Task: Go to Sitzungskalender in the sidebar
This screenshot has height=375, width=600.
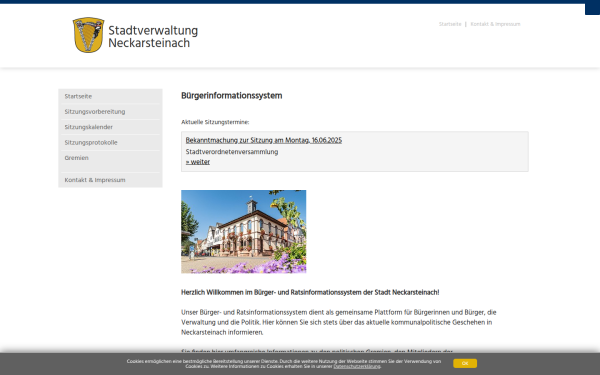Action: [110, 127]
